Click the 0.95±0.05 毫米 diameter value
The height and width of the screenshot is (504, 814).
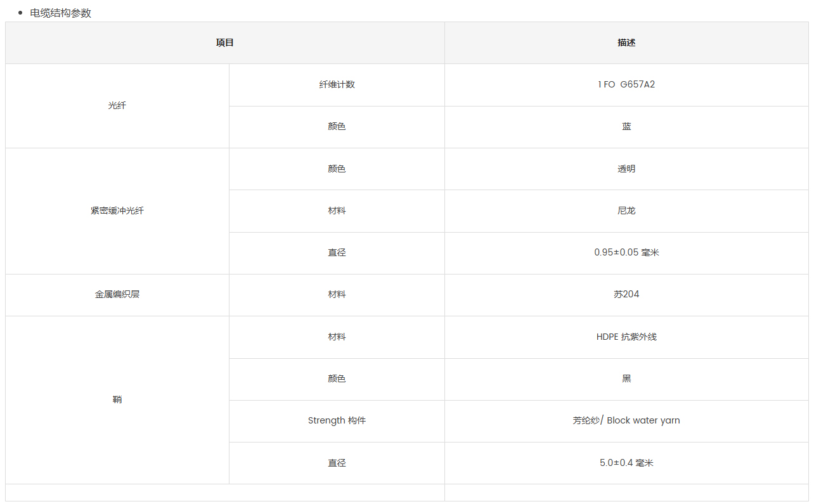(626, 253)
